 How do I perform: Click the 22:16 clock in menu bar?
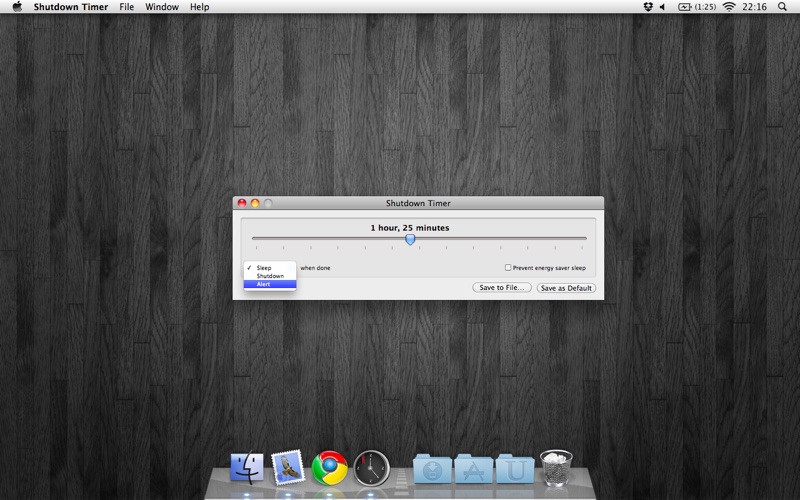pos(754,7)
